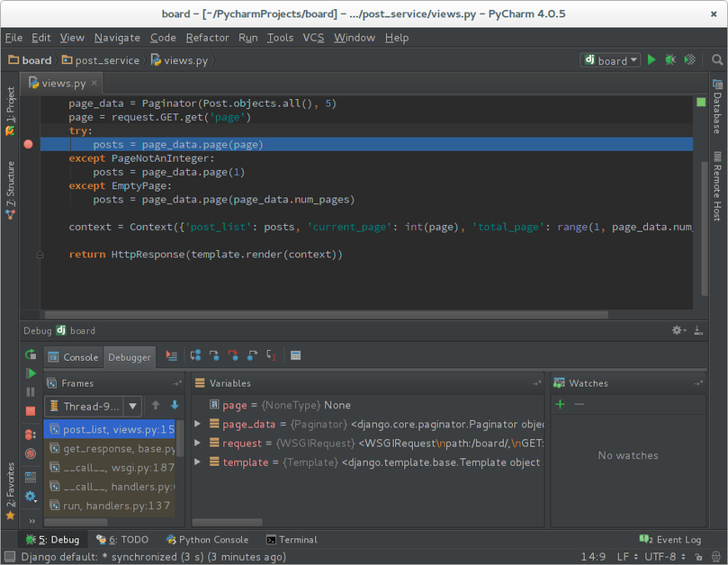Image resolution: width=728 pixels, height=565 pixels.
Task: Open the 2: Favorites side panel
Action: click(x=10, y=491)
